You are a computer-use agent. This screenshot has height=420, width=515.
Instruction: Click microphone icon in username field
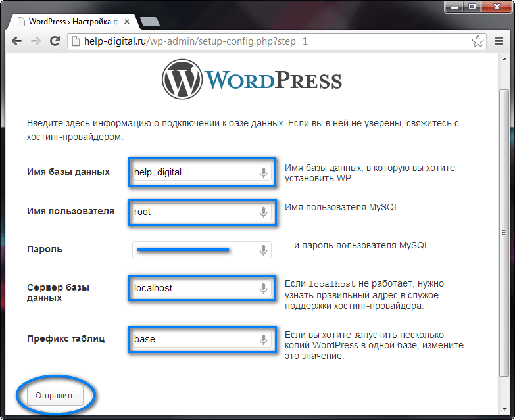click(263, 212)
